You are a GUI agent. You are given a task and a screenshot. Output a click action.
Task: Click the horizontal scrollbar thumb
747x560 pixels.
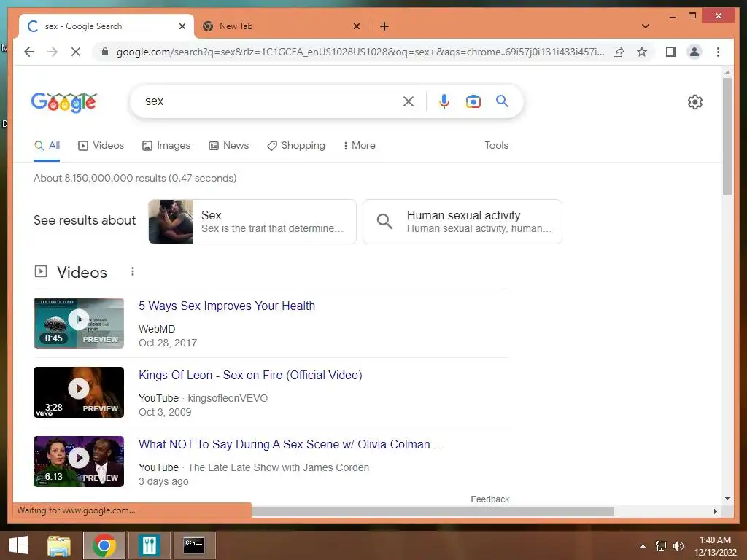pos(432,511)
